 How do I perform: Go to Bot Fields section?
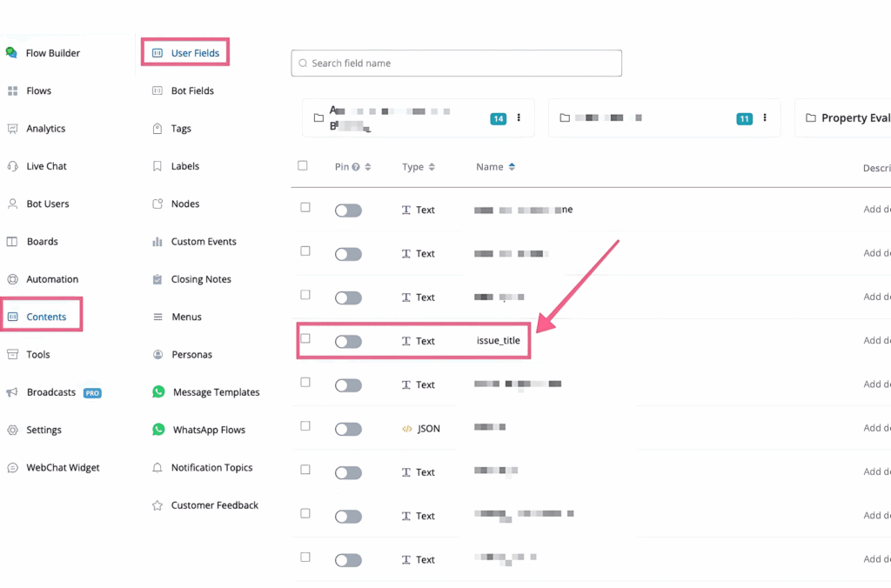coord(191,90)
